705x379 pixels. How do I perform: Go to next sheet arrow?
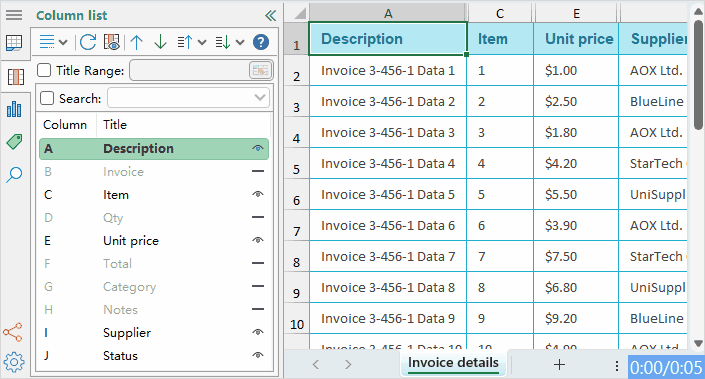[x=348, y=364]
